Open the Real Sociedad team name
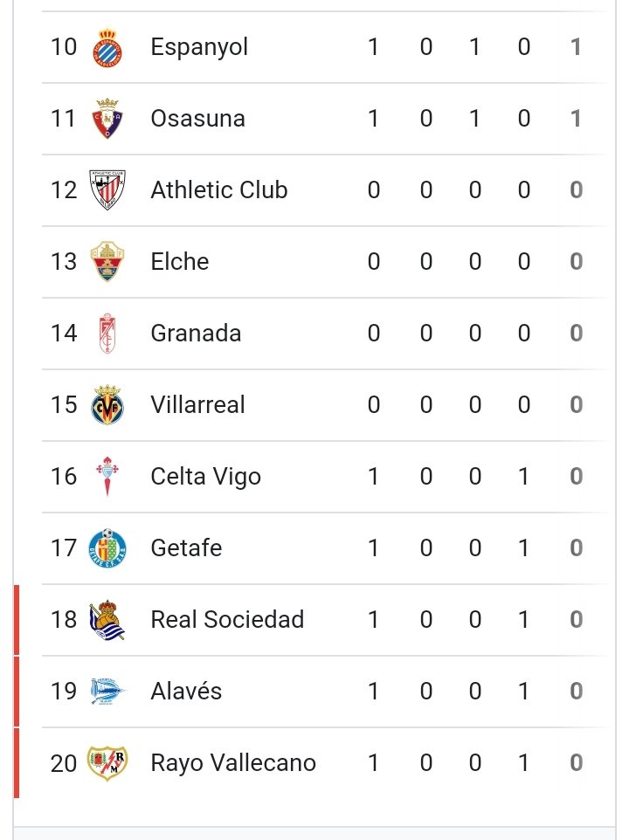The image size is (629, 840). [227, 620]
